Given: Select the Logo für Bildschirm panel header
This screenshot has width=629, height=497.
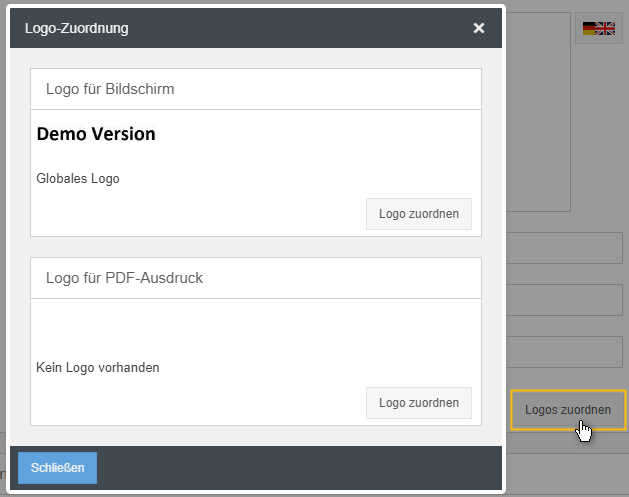Looking at the screenshot, I should (256, 89).
